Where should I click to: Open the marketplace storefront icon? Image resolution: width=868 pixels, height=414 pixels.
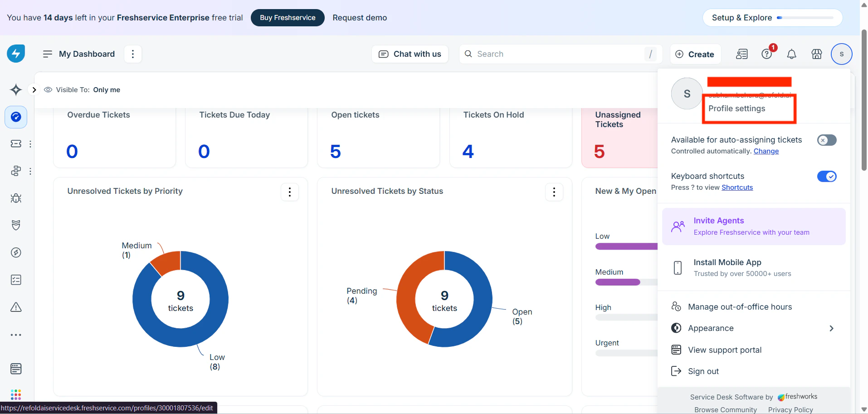(817, 54)
